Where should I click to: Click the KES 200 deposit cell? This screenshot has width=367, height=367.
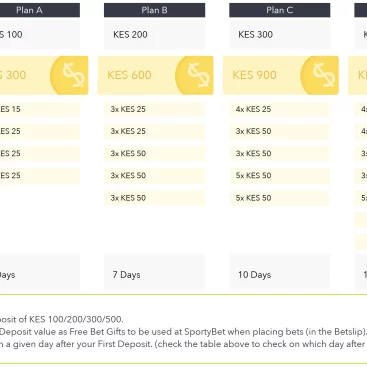tap(154, 34)
